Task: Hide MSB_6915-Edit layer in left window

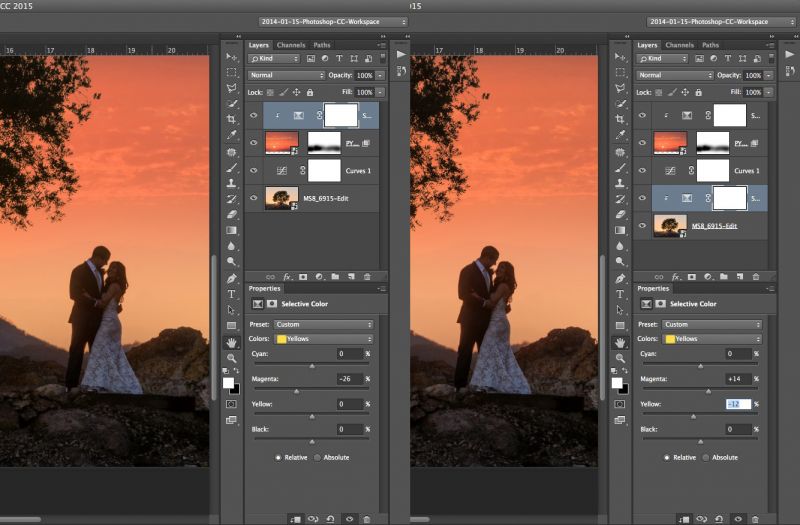Action: click(254, 198)
